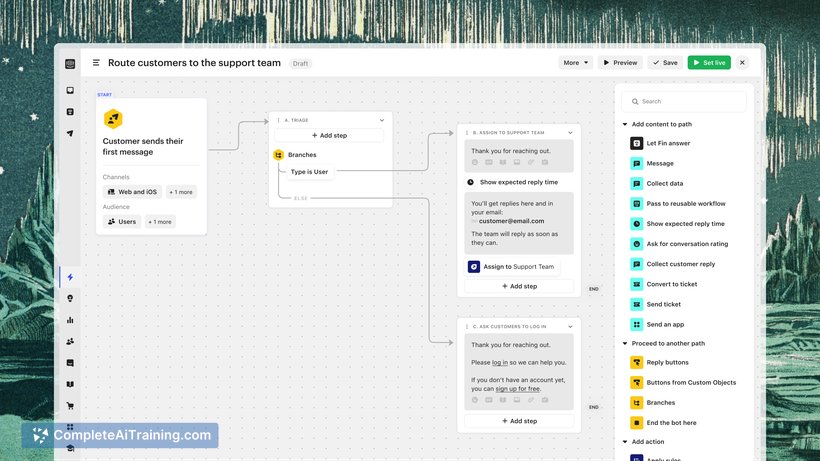This screenshot has width=820, height=461.
Task: Click Collect customer reply icon
Action: (x=636, y=264)
